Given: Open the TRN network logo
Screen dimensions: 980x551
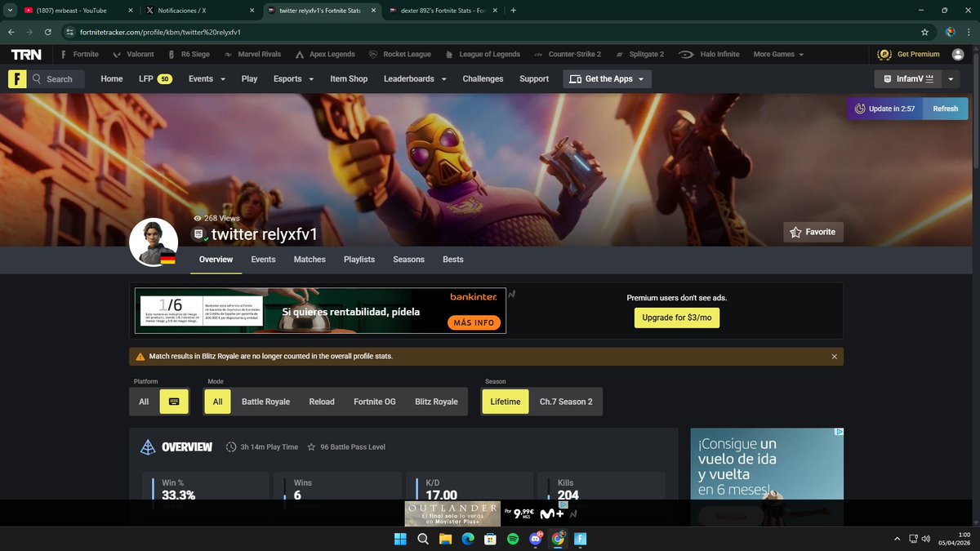Looking at the screenshot, I should pyautogui.click(x=26, y=55).
